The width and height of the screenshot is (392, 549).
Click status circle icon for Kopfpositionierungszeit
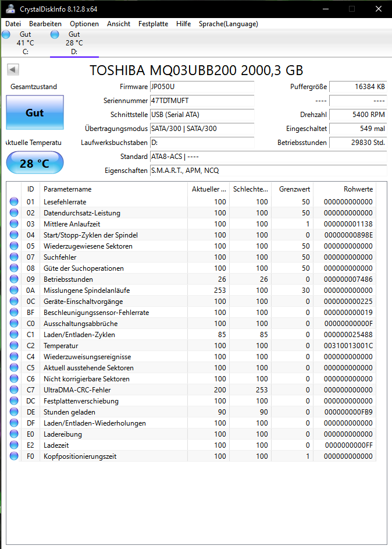coord(14,456)
